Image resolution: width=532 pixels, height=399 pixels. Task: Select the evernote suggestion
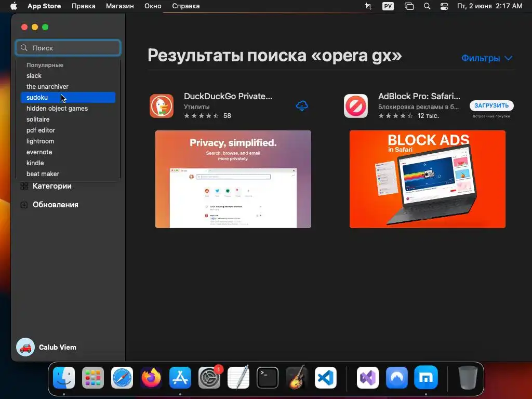point(68,152)
